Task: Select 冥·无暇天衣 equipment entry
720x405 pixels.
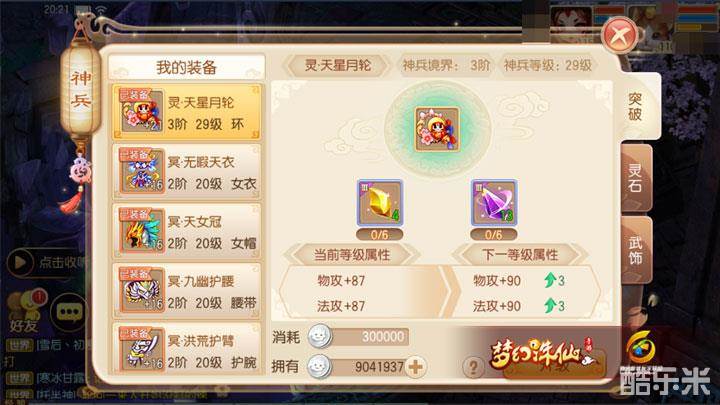Action: pos(187,171)
